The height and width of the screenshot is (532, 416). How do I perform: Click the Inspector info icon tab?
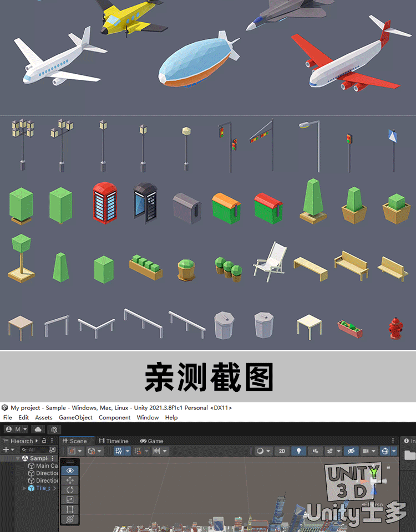coord(406,441)
